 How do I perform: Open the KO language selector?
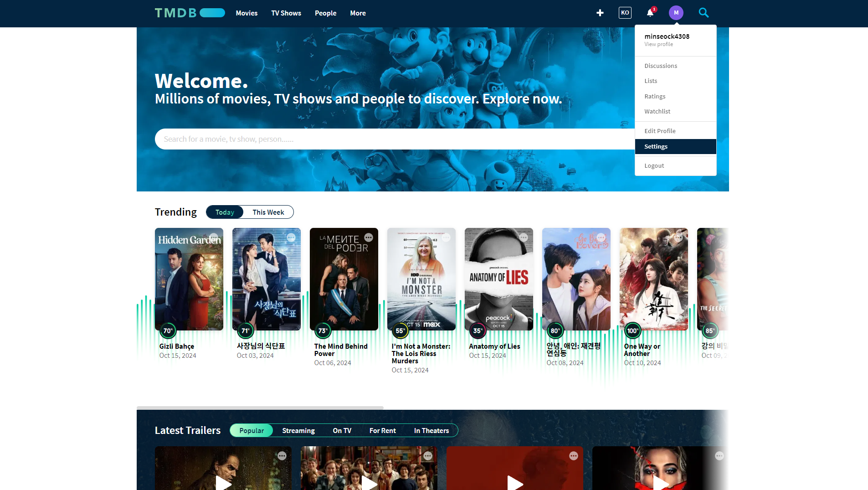point(625,13)
